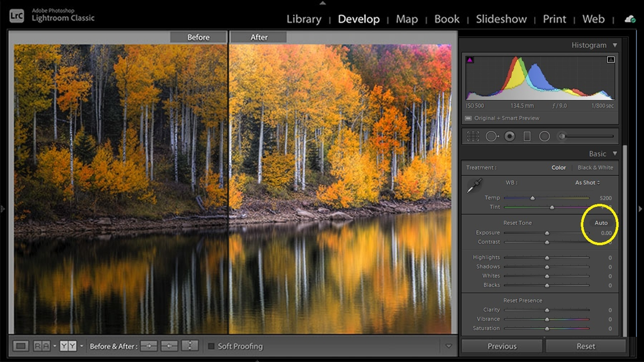Screen dimensions: 644x362
Task: Click the Shadows slider handle
Action: 547,267
